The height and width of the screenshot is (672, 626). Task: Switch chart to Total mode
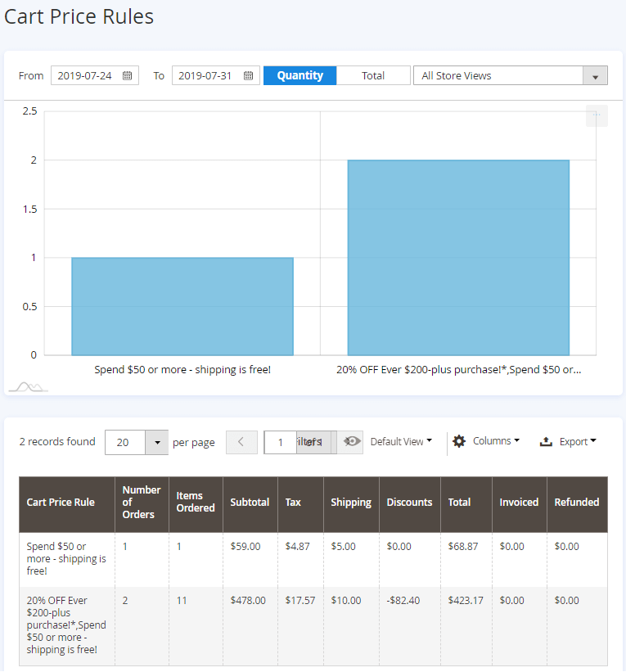[x=373, y=75]
